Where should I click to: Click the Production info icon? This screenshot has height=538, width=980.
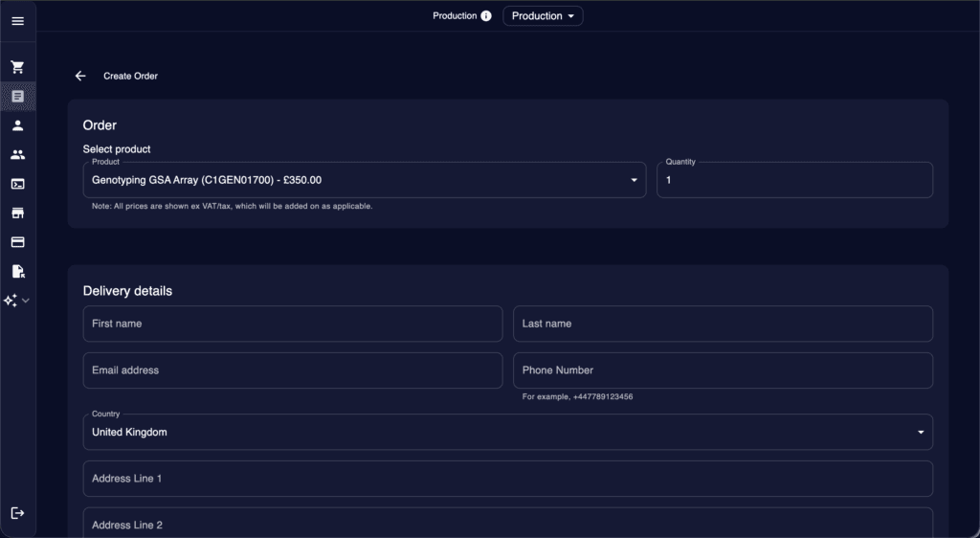(x=485, y=15)
